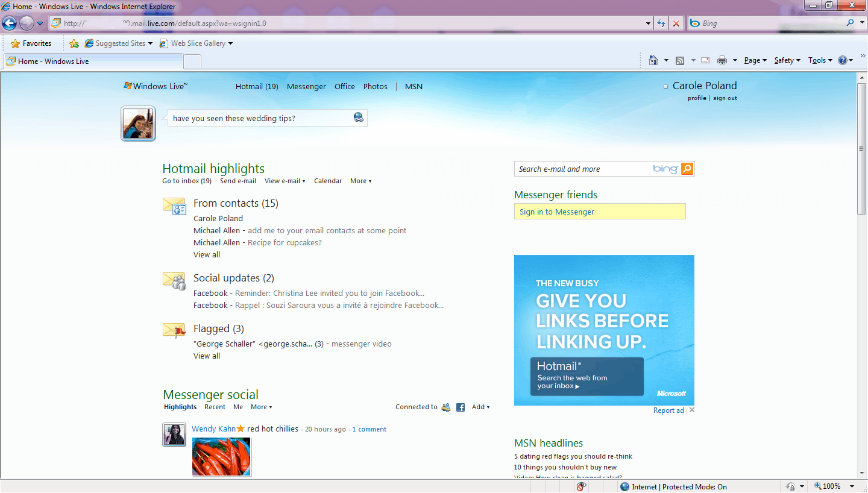
Task: Click the Report ad link
Action: [x=668, y=410]
